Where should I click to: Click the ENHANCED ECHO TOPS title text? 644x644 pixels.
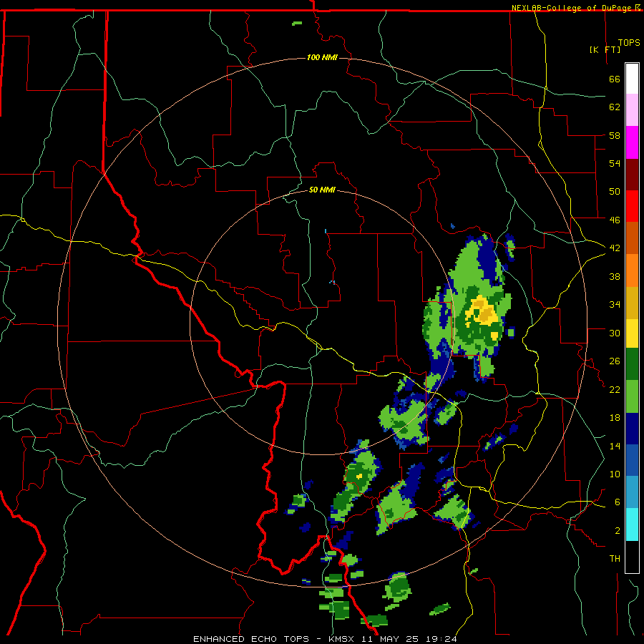[251, 639]
